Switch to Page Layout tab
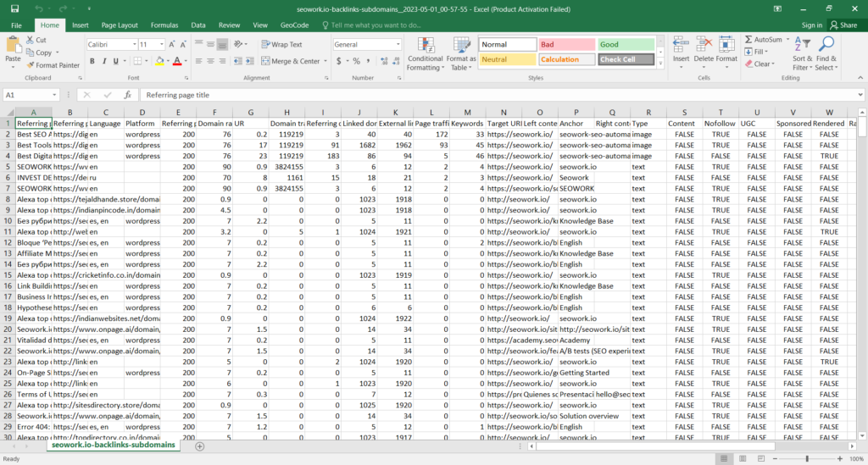This screenshot has height=465, width=868. [120, 25]
